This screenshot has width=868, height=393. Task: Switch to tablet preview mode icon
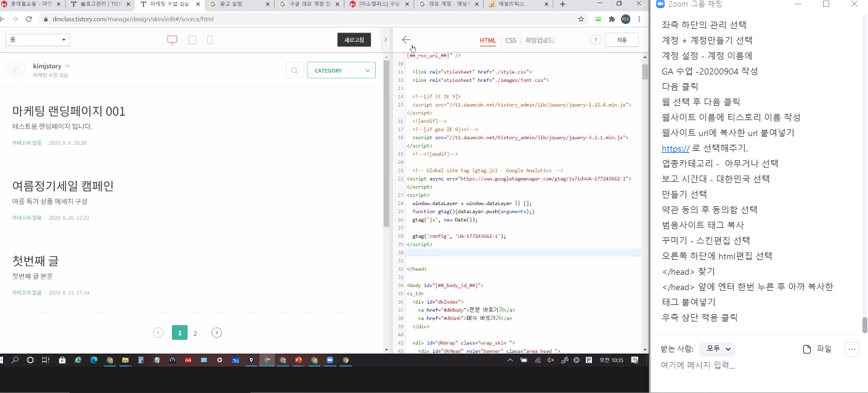coord(192,40)
